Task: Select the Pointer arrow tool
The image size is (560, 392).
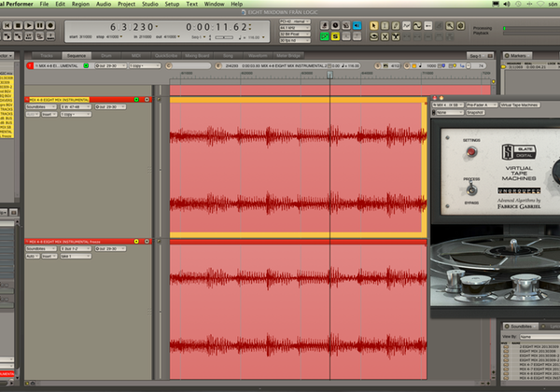Action: point(373,26)
